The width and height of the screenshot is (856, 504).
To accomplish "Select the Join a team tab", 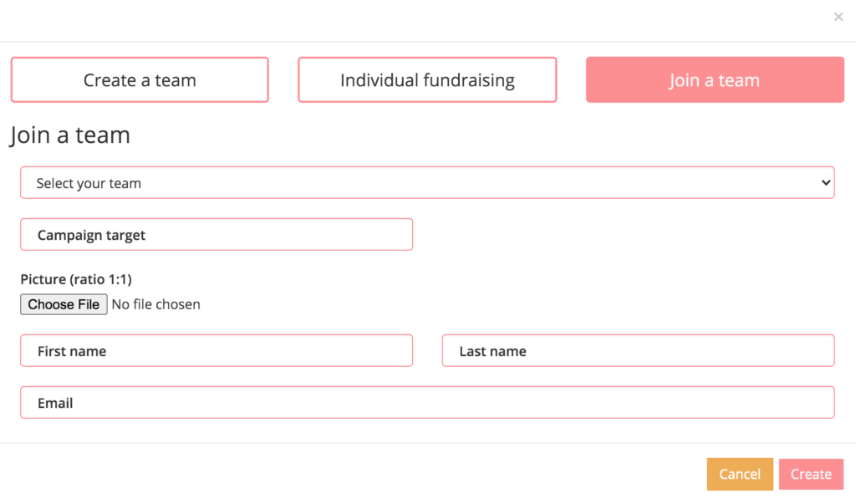I will click(715, 80).
